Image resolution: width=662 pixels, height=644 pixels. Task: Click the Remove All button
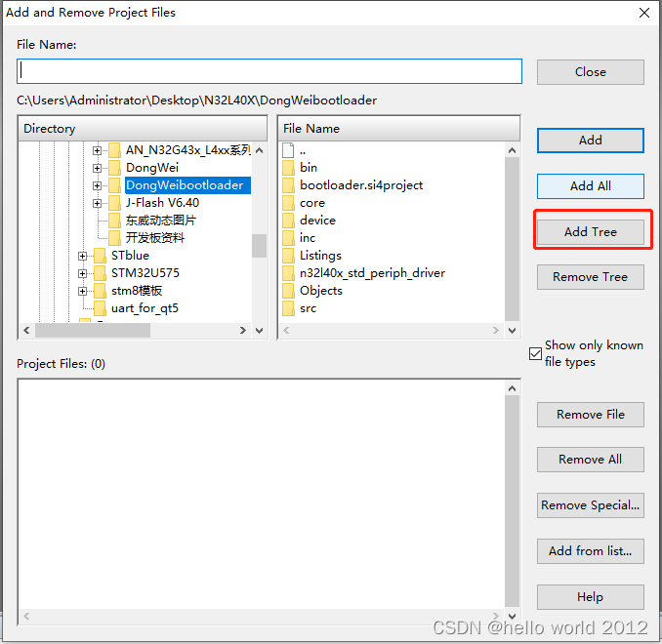[x=590, y=460]
